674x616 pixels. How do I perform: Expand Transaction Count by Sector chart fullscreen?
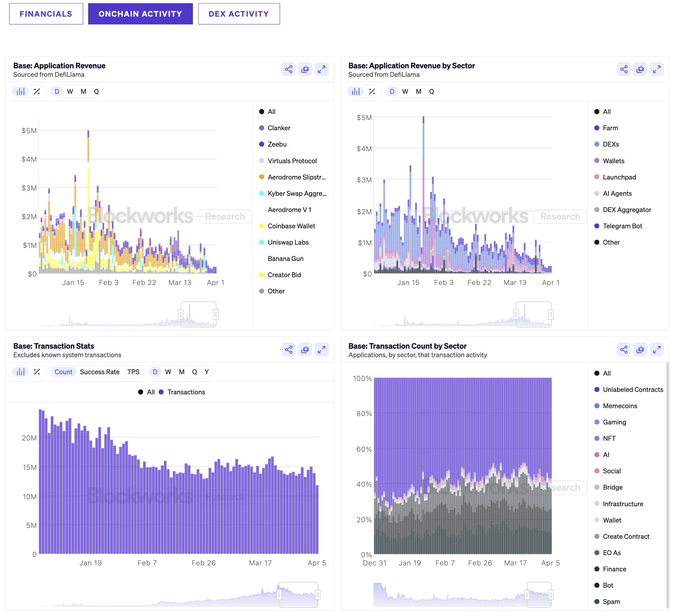coord(657,349)
